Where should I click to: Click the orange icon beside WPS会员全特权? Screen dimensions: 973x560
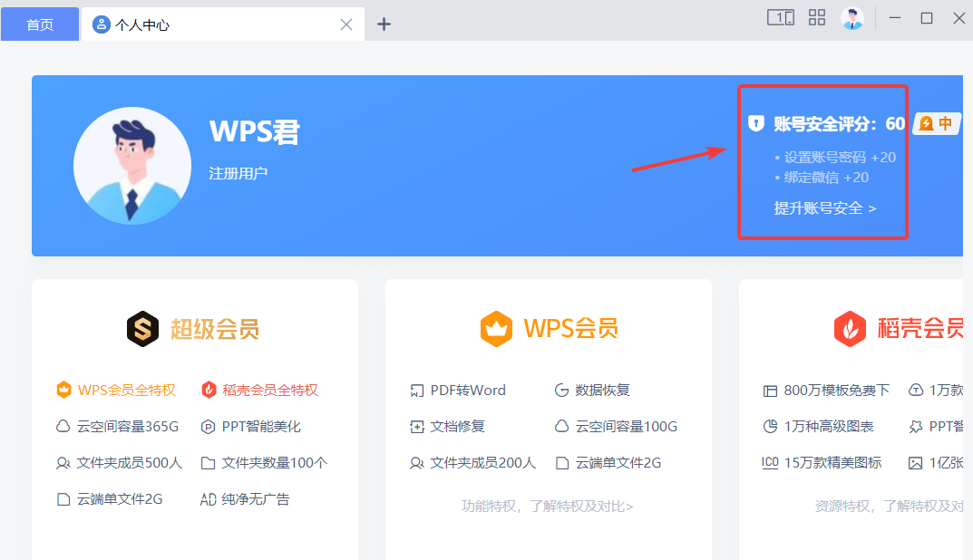63,390
